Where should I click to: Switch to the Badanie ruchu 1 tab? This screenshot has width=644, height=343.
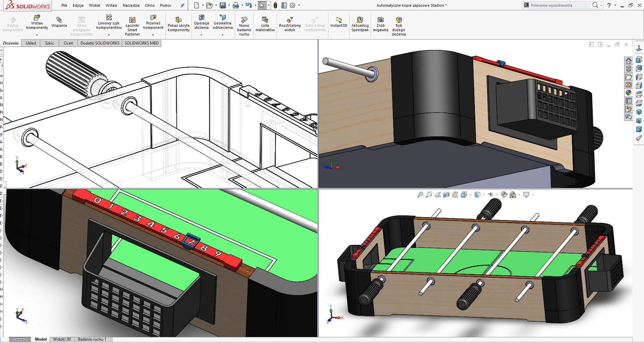(x=92, y=339)
